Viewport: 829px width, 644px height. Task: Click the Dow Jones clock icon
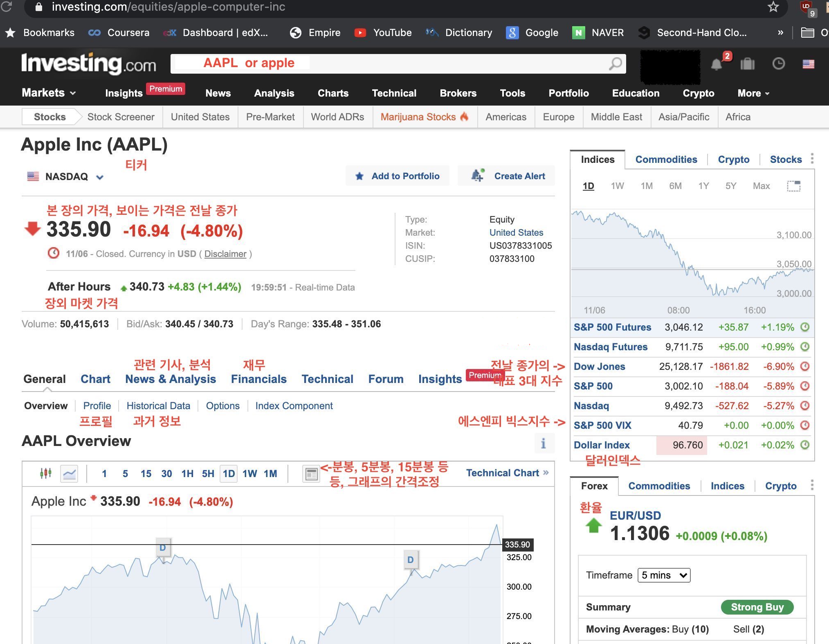point(805,366)
